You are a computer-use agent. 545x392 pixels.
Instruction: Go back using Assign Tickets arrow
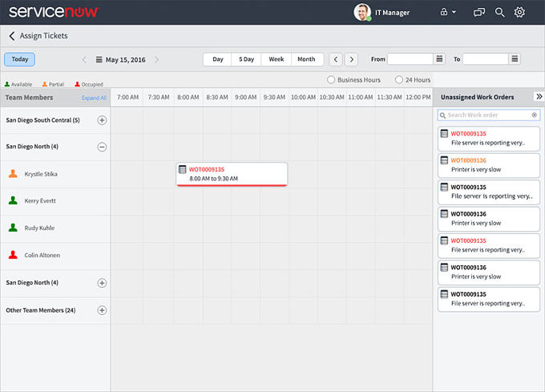point(12,36)
